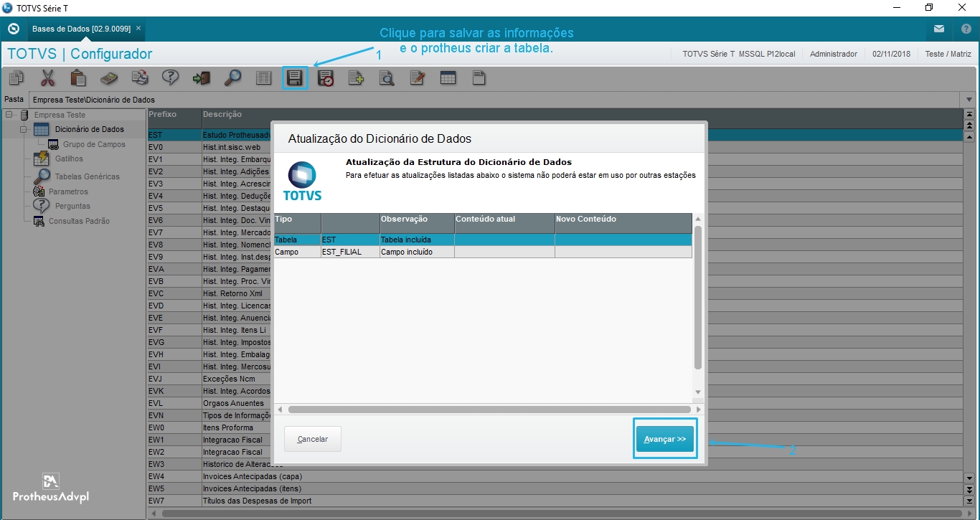
Task: Click the document preview magnifier icon
Action: [387, 78]
